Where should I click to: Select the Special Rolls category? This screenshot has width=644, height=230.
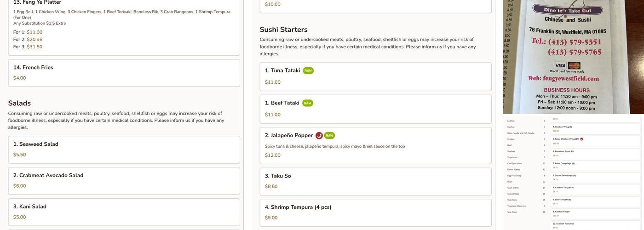(514, 194)
